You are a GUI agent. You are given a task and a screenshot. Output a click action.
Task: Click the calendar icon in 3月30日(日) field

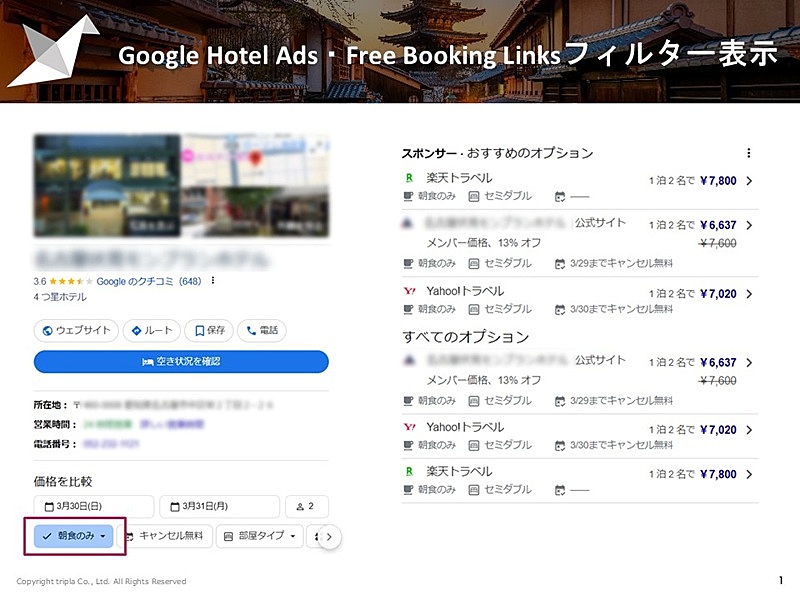pos(49,507)
